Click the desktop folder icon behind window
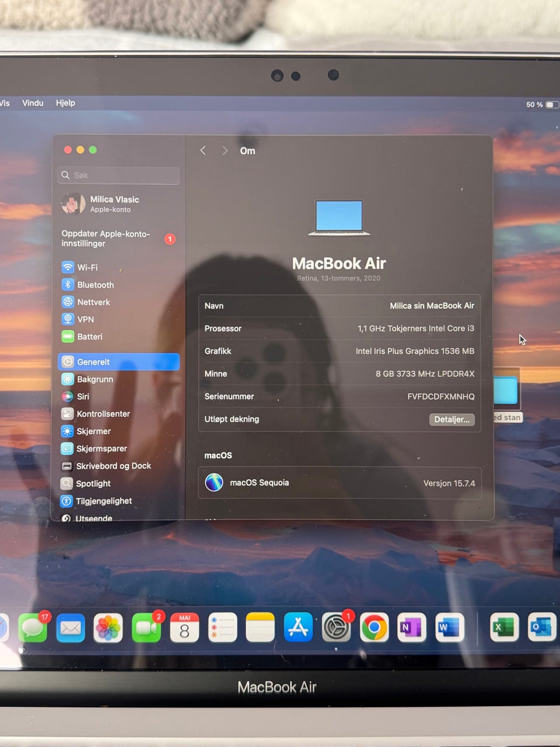Screen dimensions: 560x747 506,390
